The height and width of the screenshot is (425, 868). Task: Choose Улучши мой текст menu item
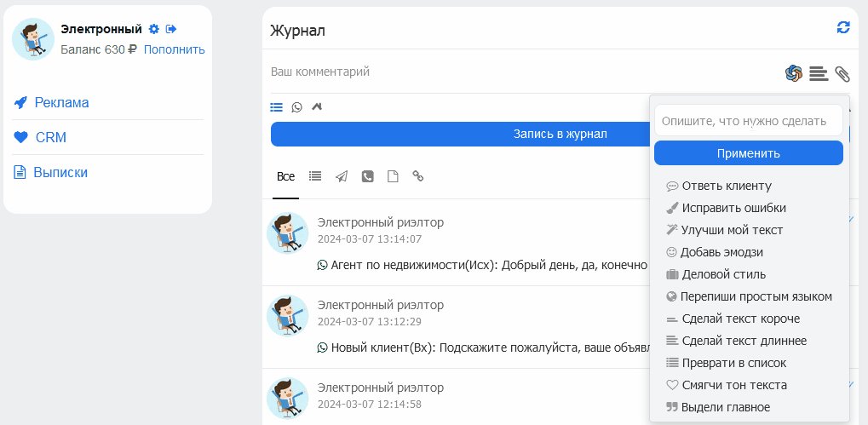click(725, 230)
